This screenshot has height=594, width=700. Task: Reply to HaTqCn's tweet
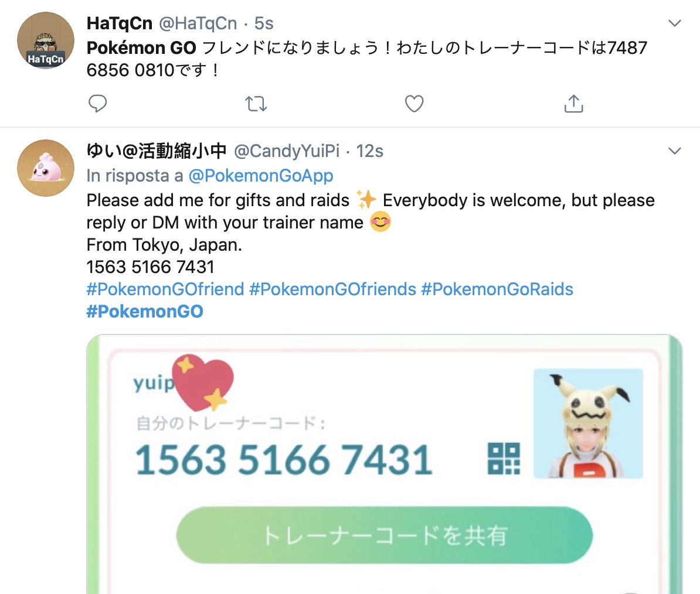[x=97, y=104]
